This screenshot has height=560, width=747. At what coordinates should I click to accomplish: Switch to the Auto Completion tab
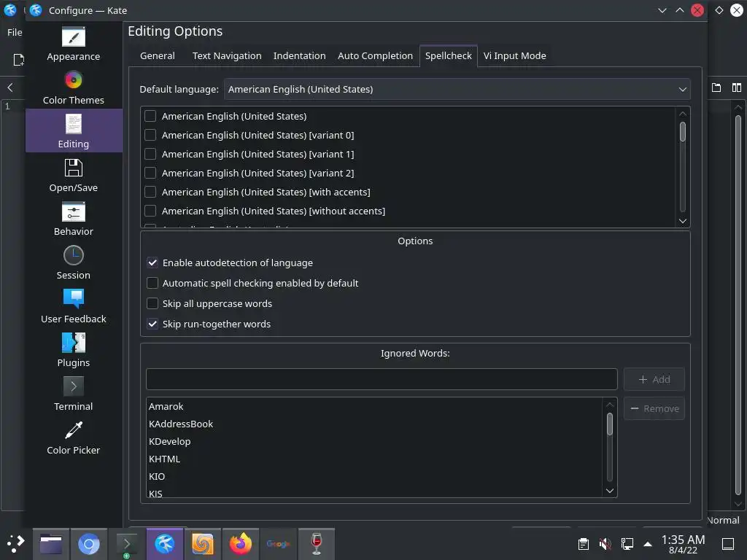click(x=376, y=55)
